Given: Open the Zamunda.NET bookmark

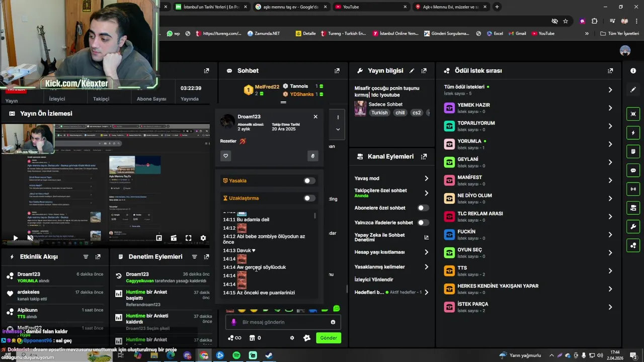Looking at the screenshot, I should point(264,34).
